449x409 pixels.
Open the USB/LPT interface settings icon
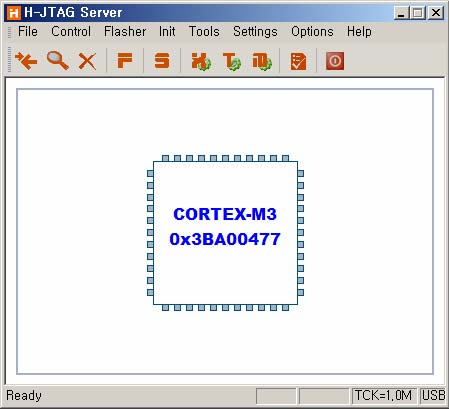[x=201, y=61]
